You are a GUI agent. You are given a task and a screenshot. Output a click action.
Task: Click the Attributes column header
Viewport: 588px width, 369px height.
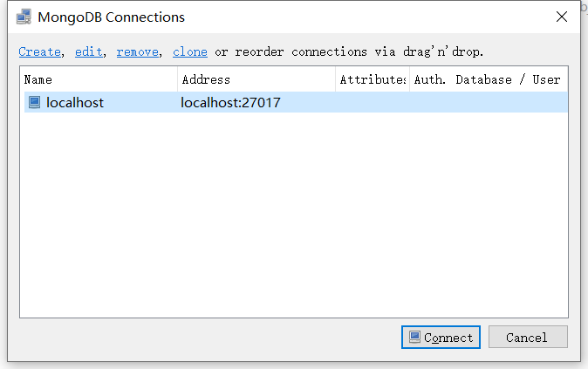[373, 79]
